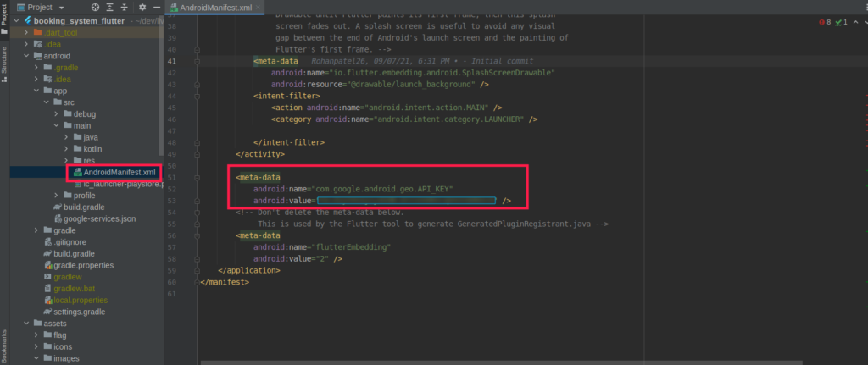This screenshot has height=365, width=868.
Task: Click the red errors indicator showing 8
Action: click(x=825, y=22)
